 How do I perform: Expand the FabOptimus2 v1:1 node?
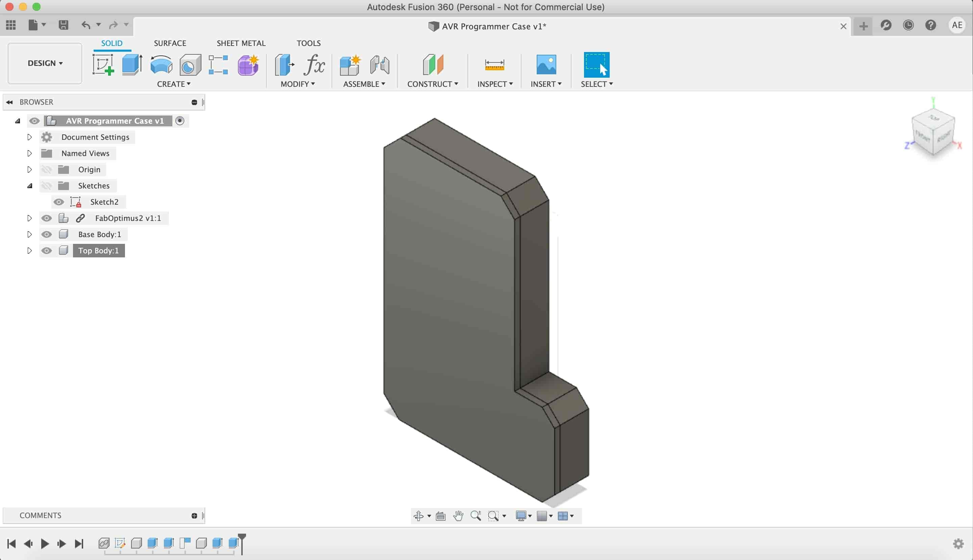pos(29,218)
